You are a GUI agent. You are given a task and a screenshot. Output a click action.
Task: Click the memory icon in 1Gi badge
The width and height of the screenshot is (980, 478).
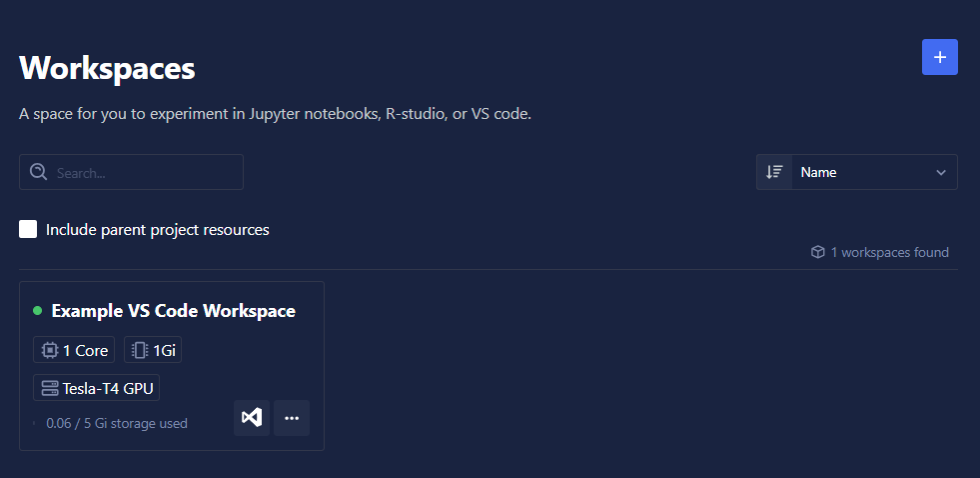coord(140,350)
